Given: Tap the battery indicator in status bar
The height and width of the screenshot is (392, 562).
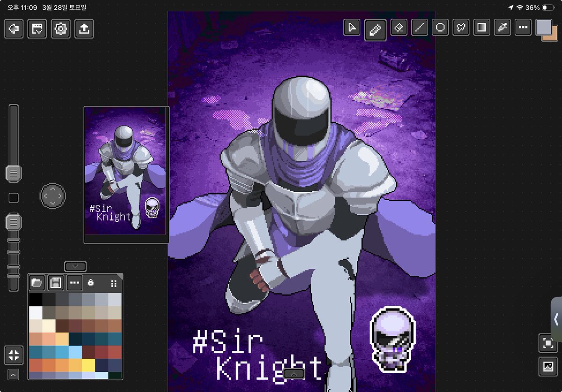Looking at the screenshot, I should 548,7.
